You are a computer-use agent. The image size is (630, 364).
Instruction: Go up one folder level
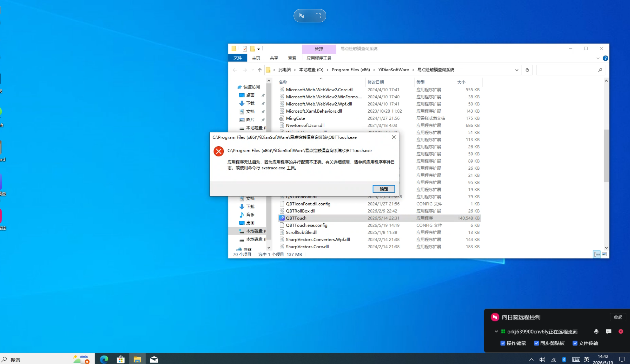(260, 70)
